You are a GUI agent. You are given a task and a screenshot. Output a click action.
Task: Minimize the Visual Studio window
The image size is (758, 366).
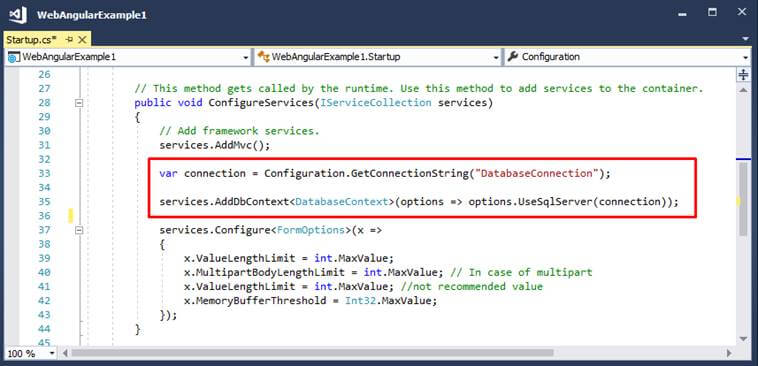[682, 15]
